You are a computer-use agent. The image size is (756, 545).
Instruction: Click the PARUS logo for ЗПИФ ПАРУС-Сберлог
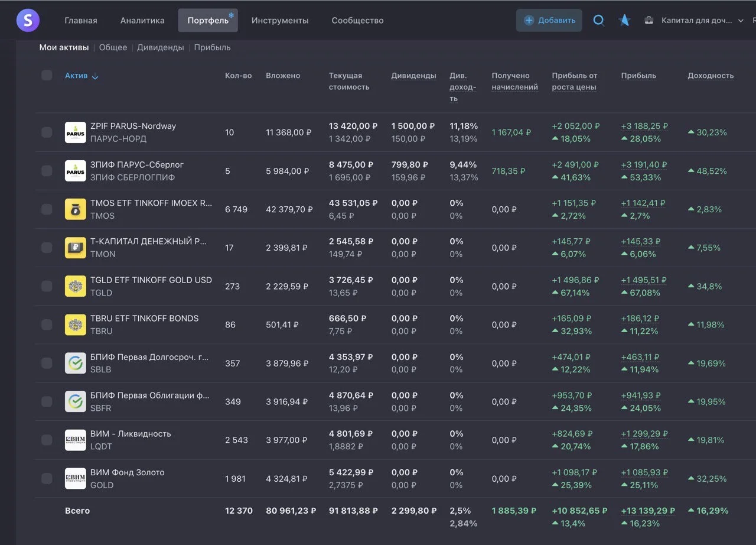coord(76,171)
